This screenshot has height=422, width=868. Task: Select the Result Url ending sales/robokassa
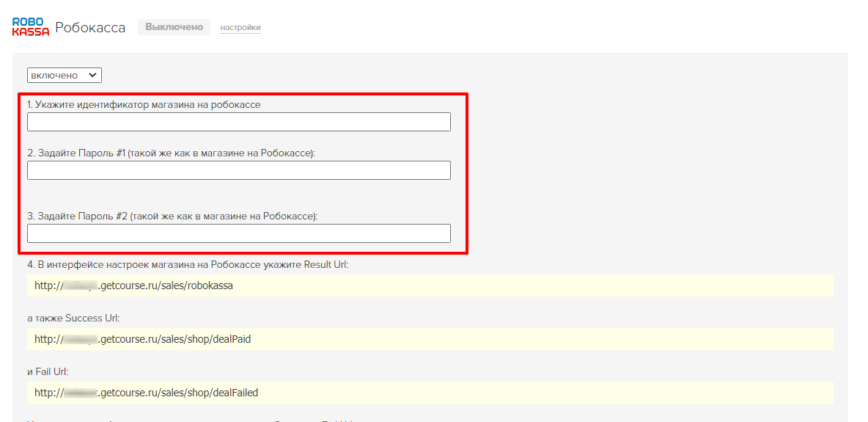pyautogui.click(x=430, y=285)
